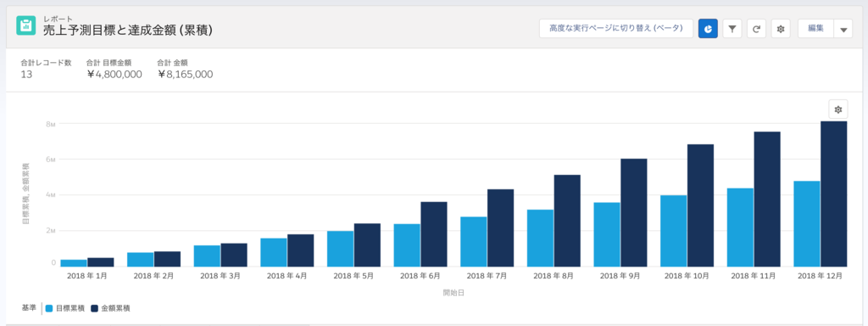The image size is (868, 326).
Task: Click the y-axis title 目標累積, 金額累積
Action: coord(25,194)
